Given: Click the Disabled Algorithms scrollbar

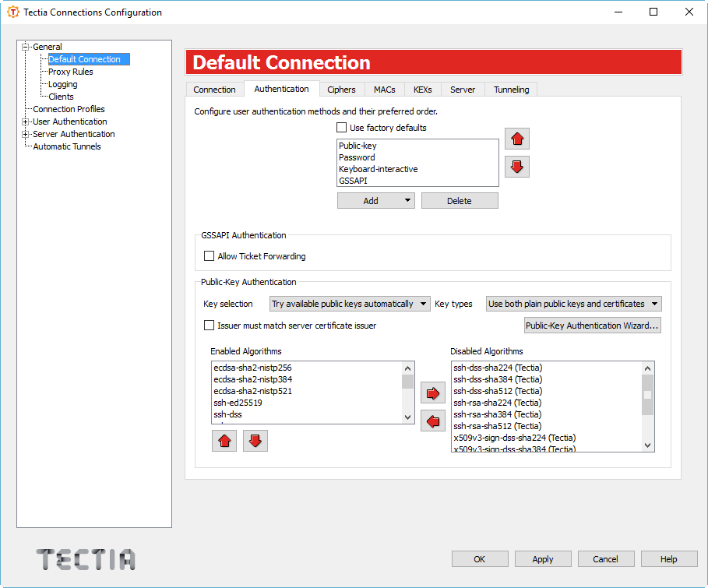Looking at the screenshot, I should click(647, 396).
